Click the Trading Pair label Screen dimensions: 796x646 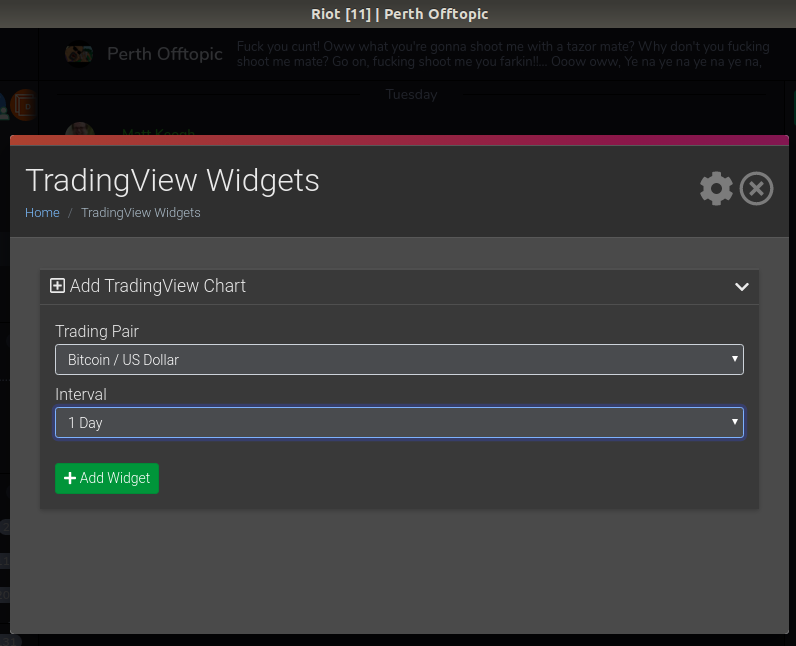tap(96, 331)
